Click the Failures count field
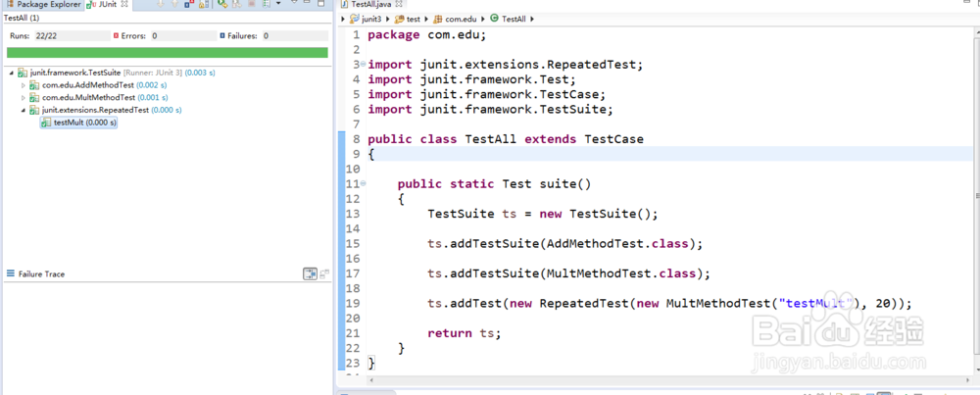Image resolution: width=980 pixels, height=395 pixels. click(x=294, y=36)
